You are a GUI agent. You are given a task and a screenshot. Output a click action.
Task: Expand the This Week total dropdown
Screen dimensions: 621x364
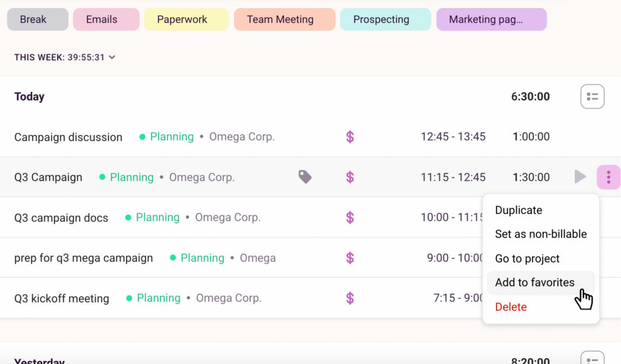pyautogui.click(x=112, y=58)
